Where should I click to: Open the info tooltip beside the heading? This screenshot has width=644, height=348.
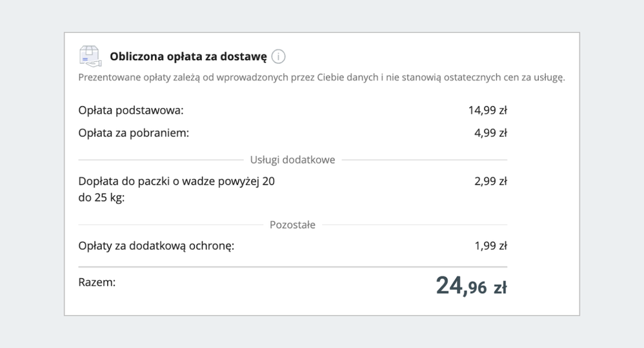278,57
